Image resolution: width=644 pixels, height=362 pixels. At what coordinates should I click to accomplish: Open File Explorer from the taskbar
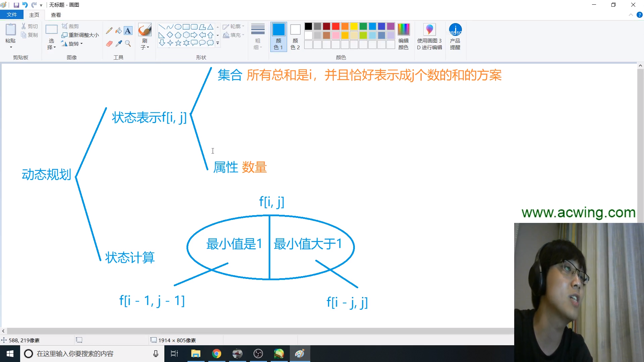[196, 354]
